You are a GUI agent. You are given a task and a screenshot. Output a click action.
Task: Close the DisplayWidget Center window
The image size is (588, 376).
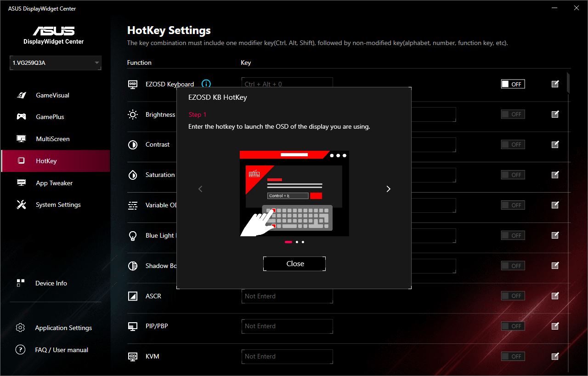[576, 8]
